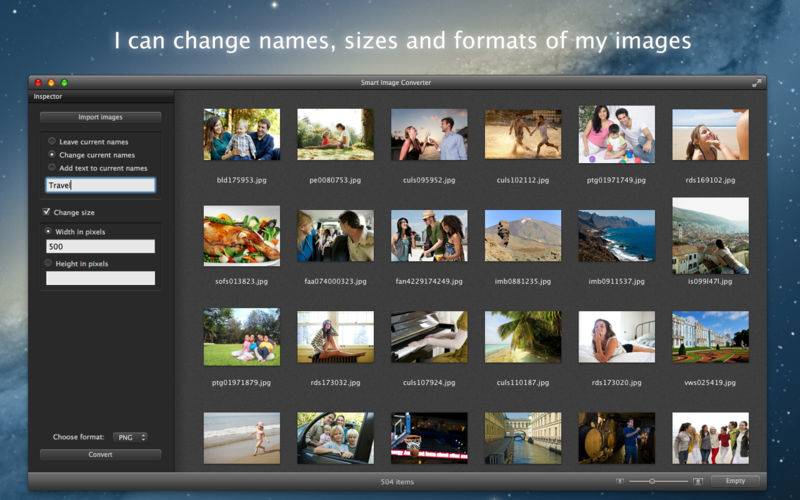Image resolution: width=800 pixels, height=500 pixels.
Task: Click the culs110187.jpg file name
Action: [x=523, y=382]
